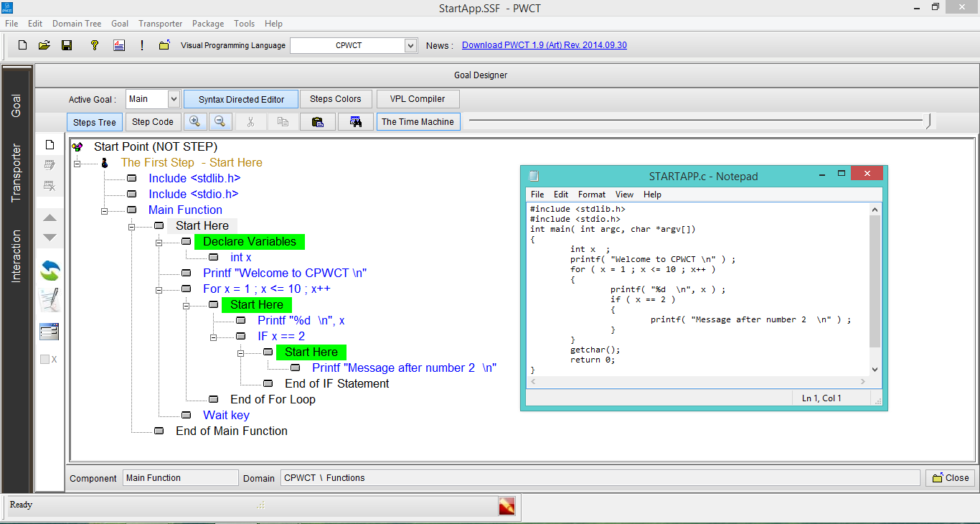The image size is (980, 524).
Task: Toggle the X checkbox in the left sidebar
Action: click(x=45, y=359)
